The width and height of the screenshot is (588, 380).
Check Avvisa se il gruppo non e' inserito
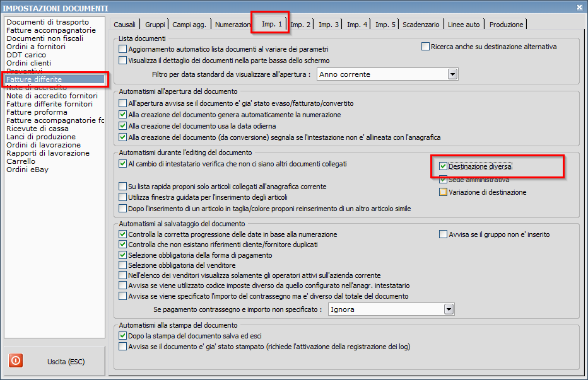[x=443, y=234]
